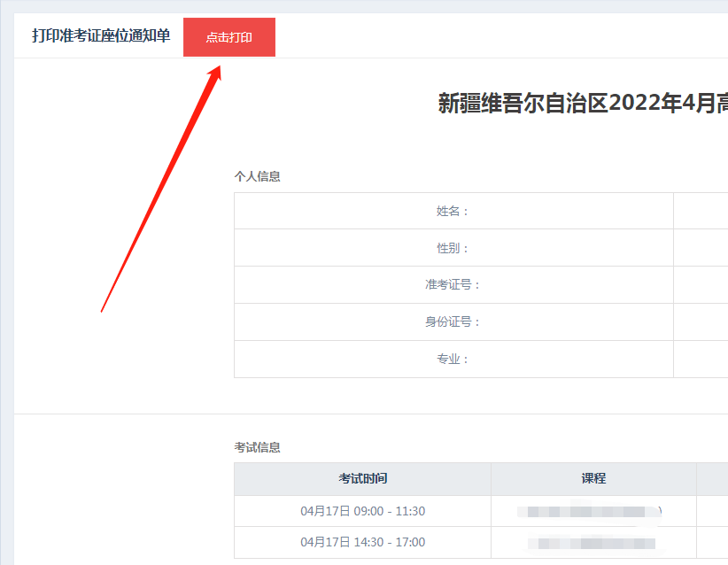Select the 姓名 row label
728x565 pixels.
coord(453,211)
